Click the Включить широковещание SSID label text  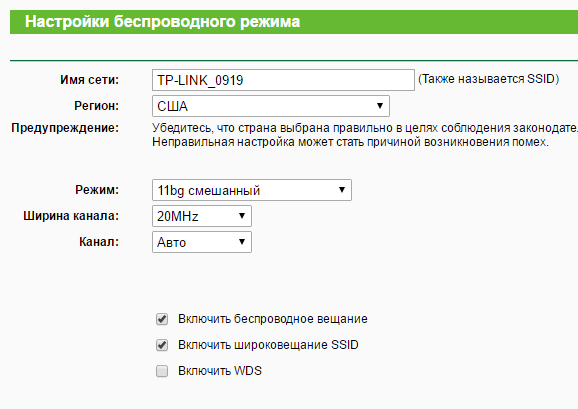268,345
